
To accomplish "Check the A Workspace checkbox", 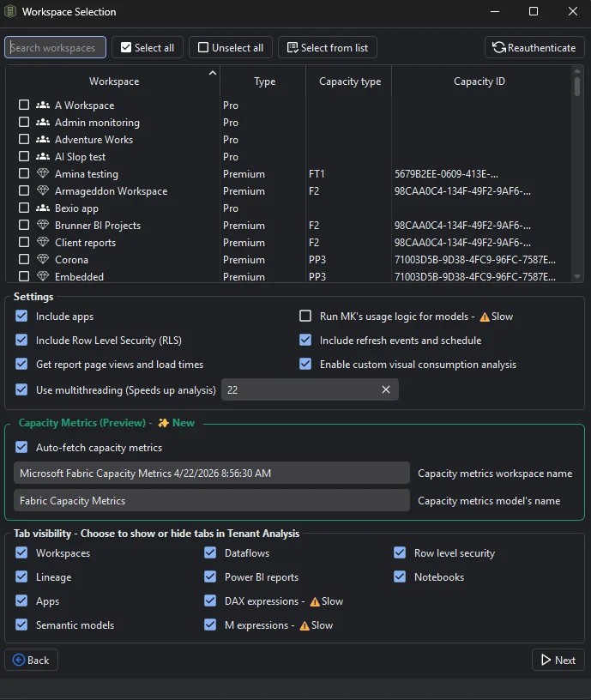I will [x=24, y=105].
